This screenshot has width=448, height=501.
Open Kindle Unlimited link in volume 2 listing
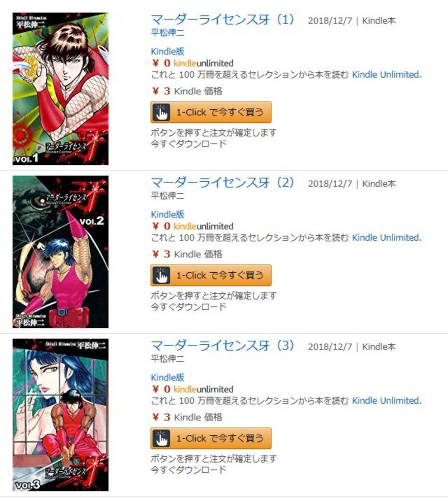pos(387,238)
